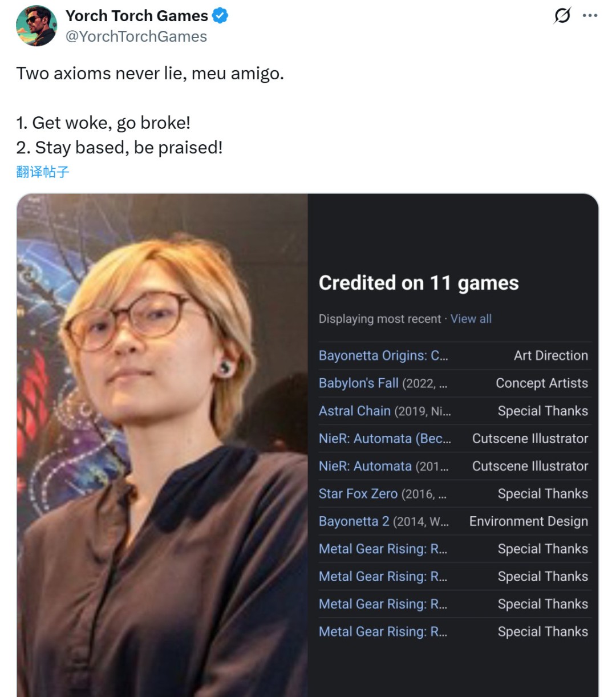616x697 pixels.
Task: Click the @YorchTorchGames handle
Action: (136, 37)
